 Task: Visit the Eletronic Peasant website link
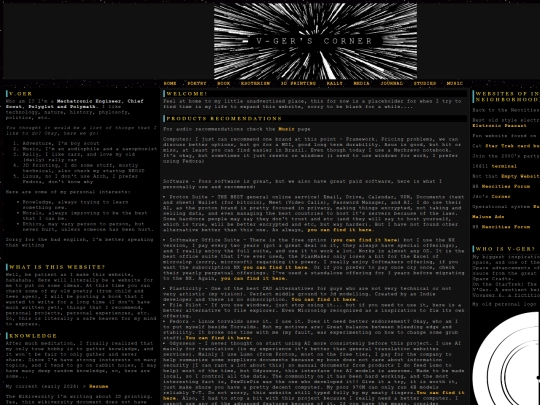pyautogui.click(x=499, y=126)
